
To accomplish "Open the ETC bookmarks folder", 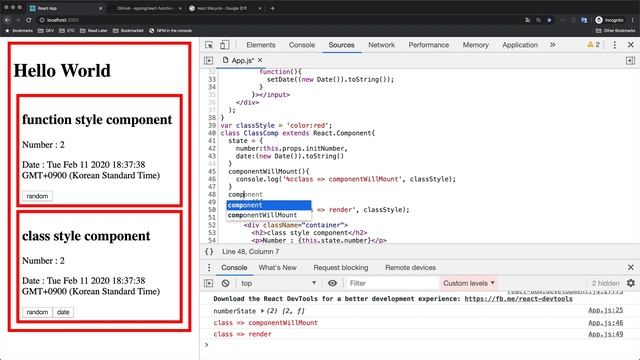I will coord(67,31).
